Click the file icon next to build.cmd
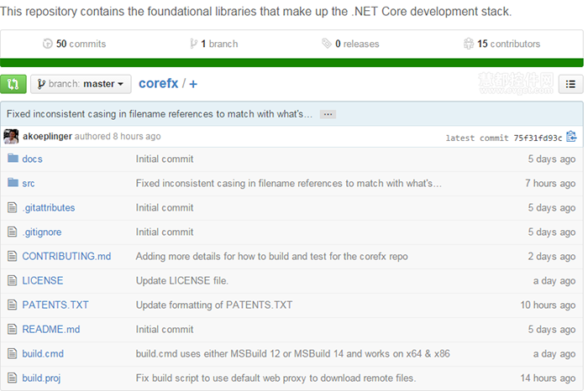This screenshot has width=588, height=391. (13, 353)
